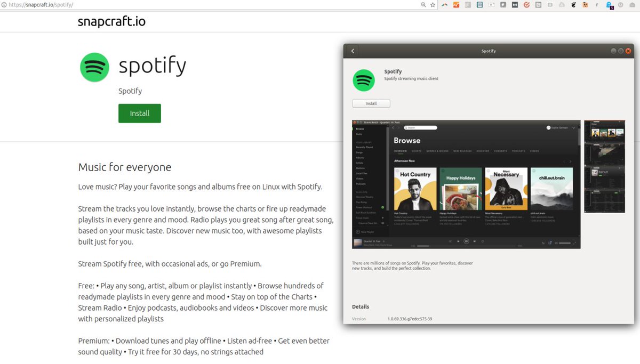Click the Songs item in Spotify sidebar
This screenshot has width=640, height=364.
[359, 152]
